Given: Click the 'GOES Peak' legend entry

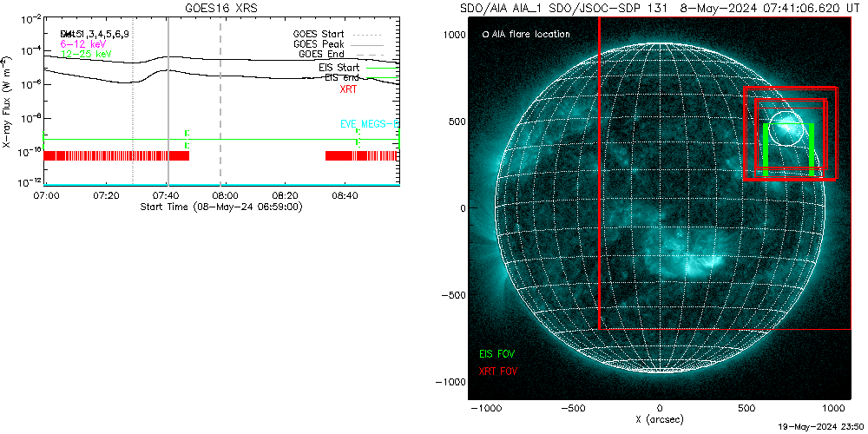Looking at the screenshot, I should coord(339,43).
